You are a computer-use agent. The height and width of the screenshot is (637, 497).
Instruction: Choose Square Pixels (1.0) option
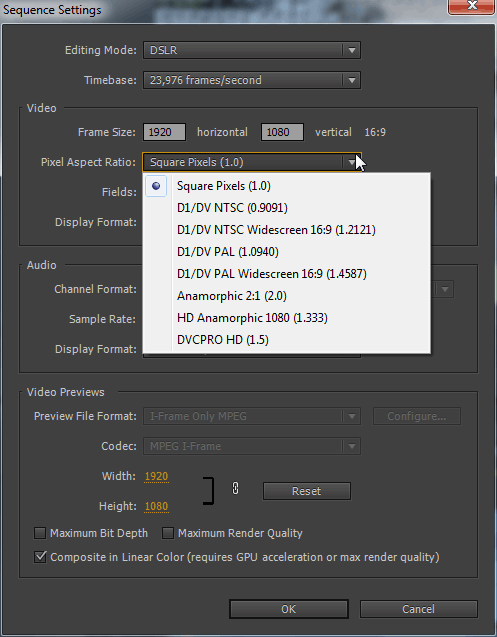[286, 186]
